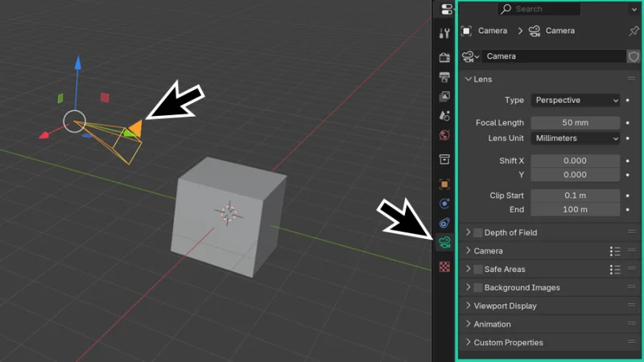Click the properties Search field
644x362 pixels.
(539, 9)
